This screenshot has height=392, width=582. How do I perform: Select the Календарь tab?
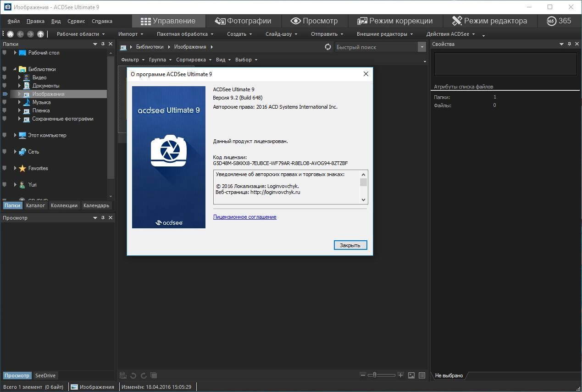click(x=96, y=205)
